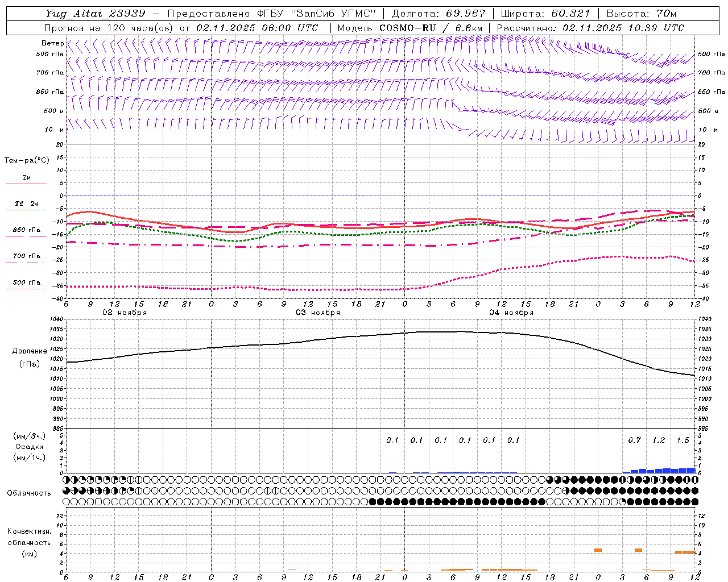
Task: Click the Рассчитано: 02.11.2025 10:39 UTC text
Action: pyautogui.click(x=590, y=28)
